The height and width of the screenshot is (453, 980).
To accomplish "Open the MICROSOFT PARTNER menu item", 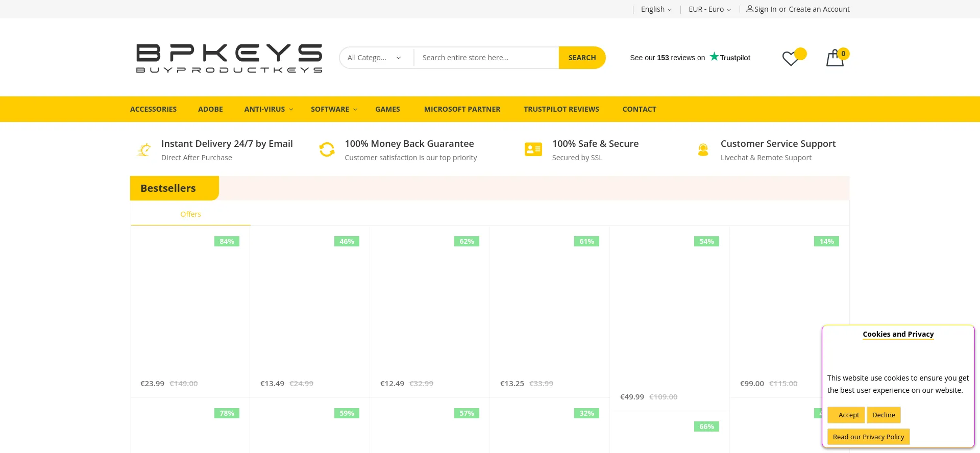I will (462, 109).
